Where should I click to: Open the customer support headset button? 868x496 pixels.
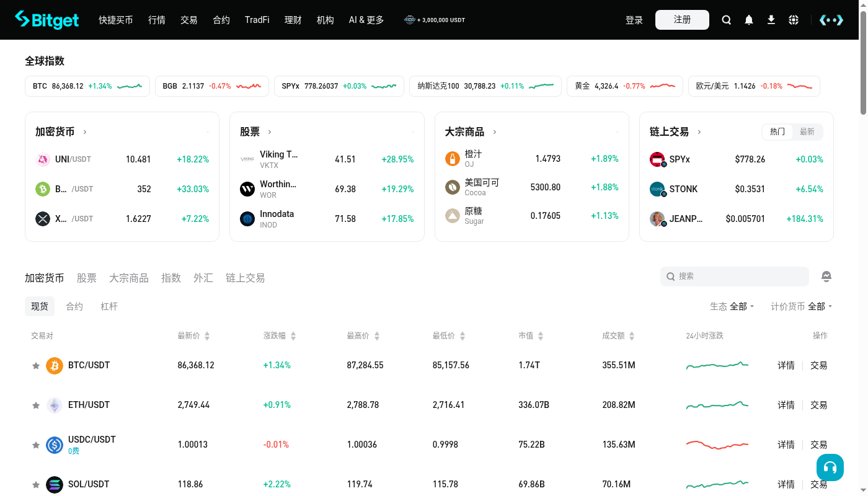click(830, 467)
